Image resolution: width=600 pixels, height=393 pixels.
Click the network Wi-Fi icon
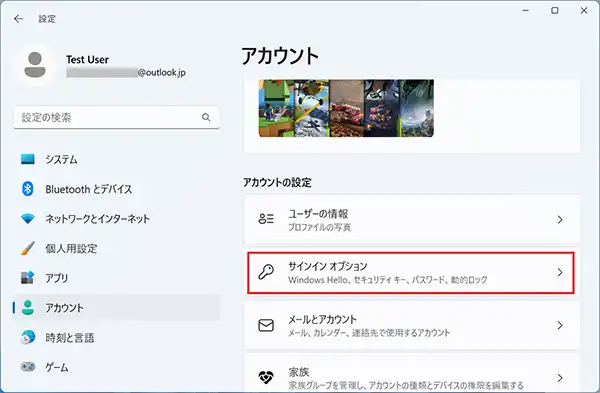28,219
